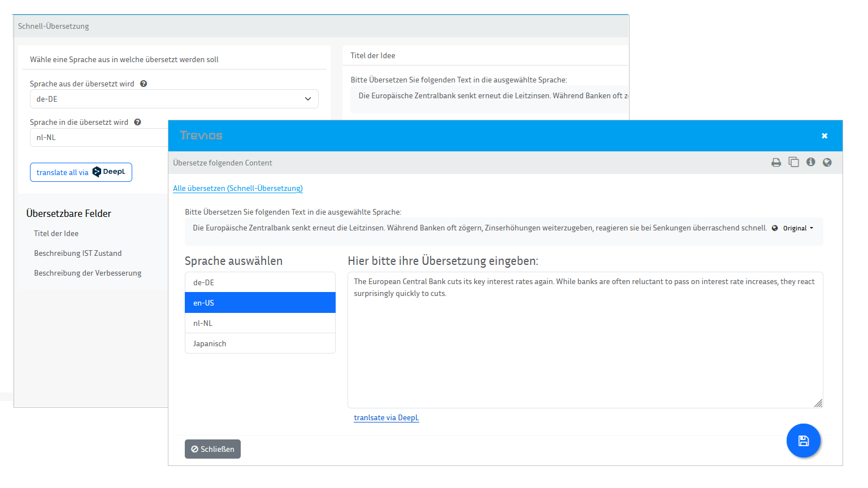Click the DeepL logo in the translate button
Image resolution: width=868 pixels, height=488 pixels.
[98, 172]
